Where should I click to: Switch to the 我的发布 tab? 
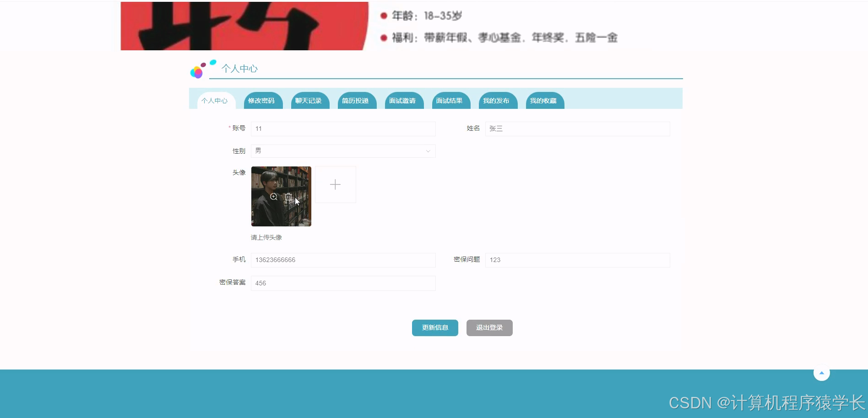(x=498, y=101)
